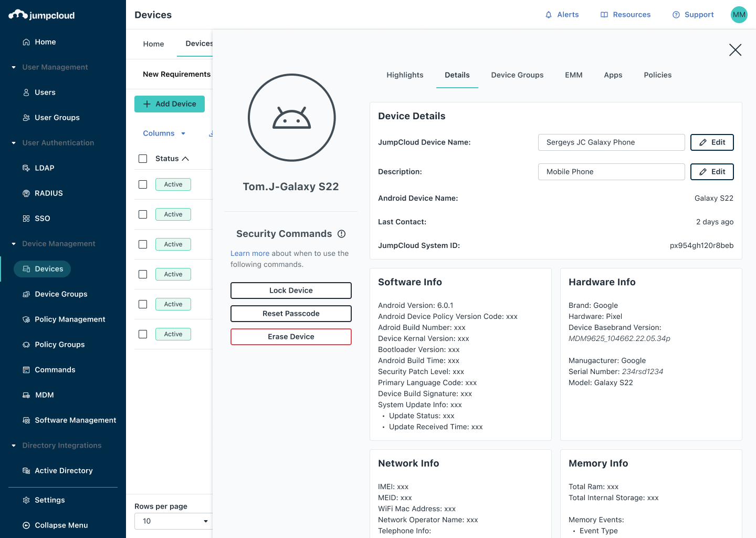The height and width of the screenshot is (538, 756).
Task: Collapse the Directory Integrations section
Action: point(14,446)
